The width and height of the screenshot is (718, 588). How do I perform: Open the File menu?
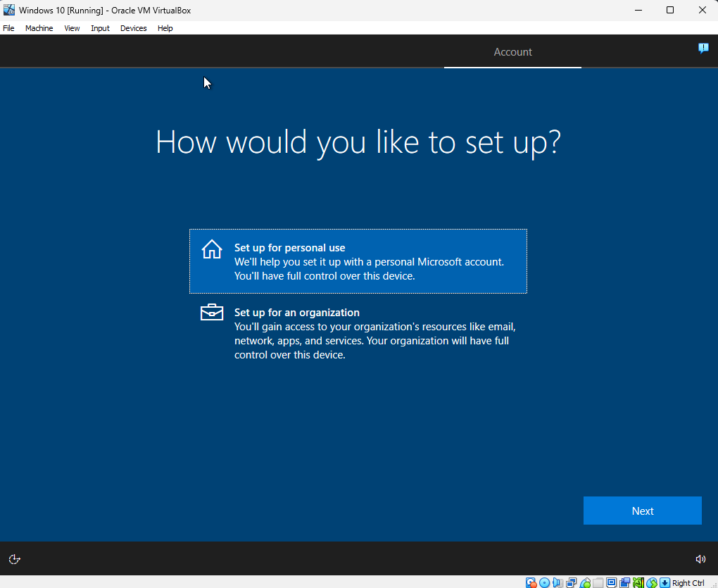(8, 28)
